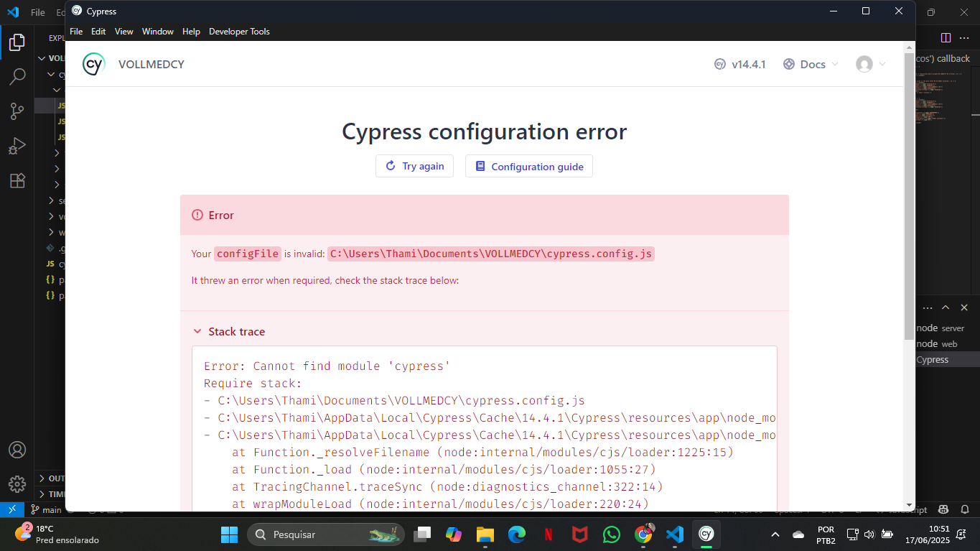Click the POR PTB2 language indicator
Viewport: 980px width, 551px height.
point(826,534)
